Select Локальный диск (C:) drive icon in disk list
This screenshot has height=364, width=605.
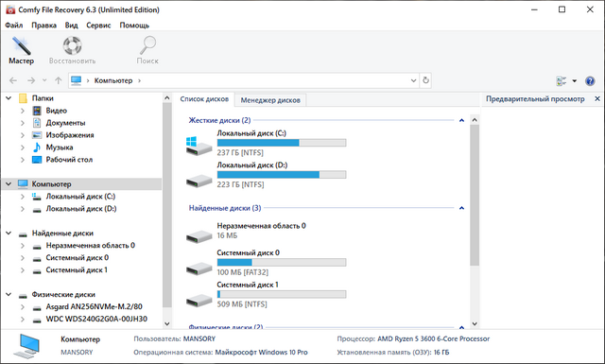(199, 146)
